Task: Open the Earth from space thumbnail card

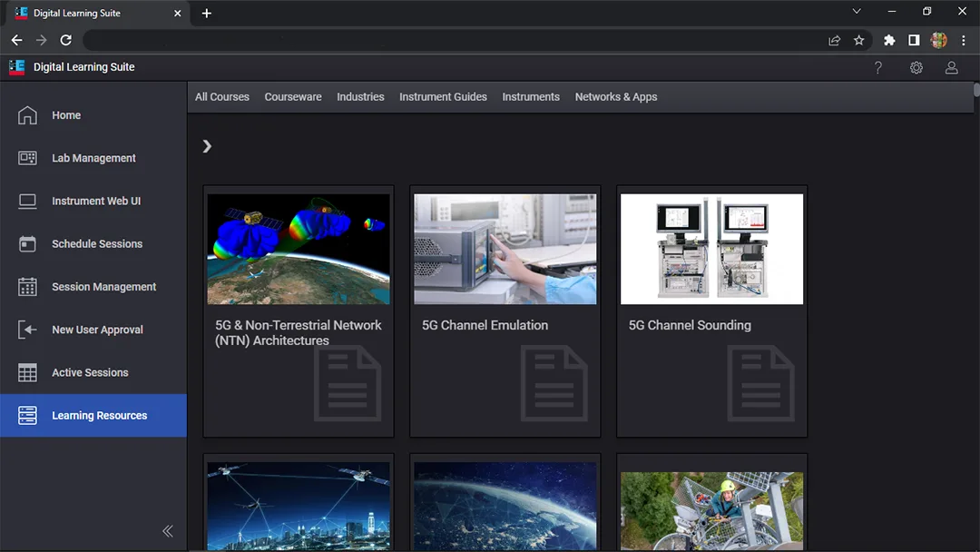Action: point(505,507)
